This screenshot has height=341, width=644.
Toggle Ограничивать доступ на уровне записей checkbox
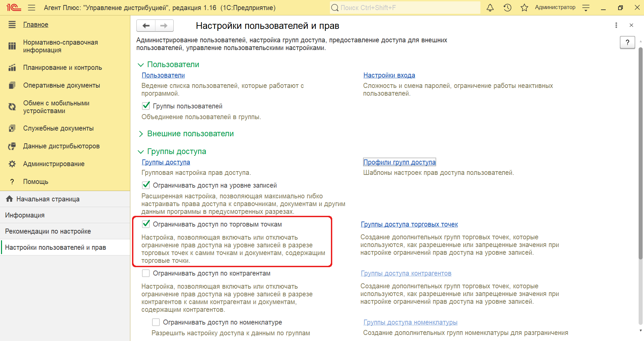tap(146, 185)
